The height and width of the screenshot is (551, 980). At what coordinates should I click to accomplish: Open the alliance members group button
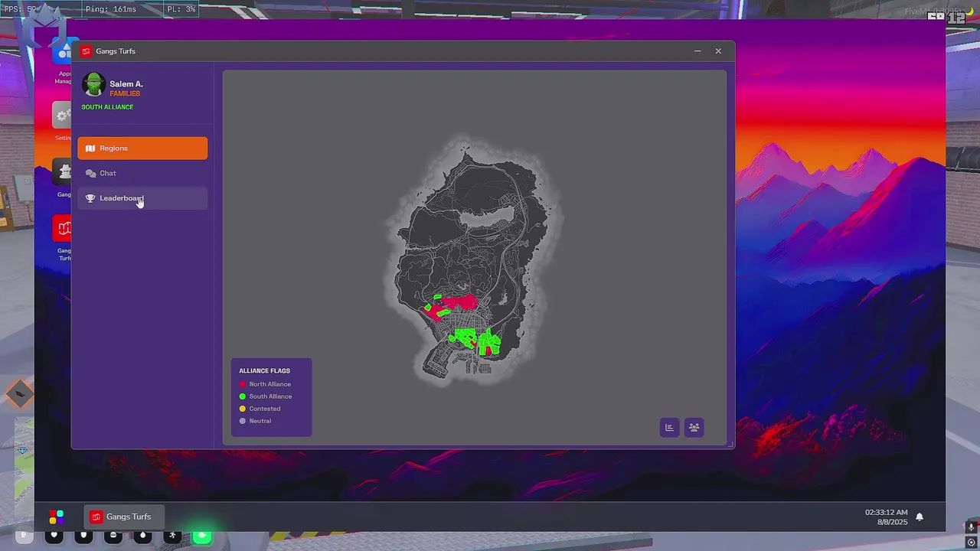(694, 428)
